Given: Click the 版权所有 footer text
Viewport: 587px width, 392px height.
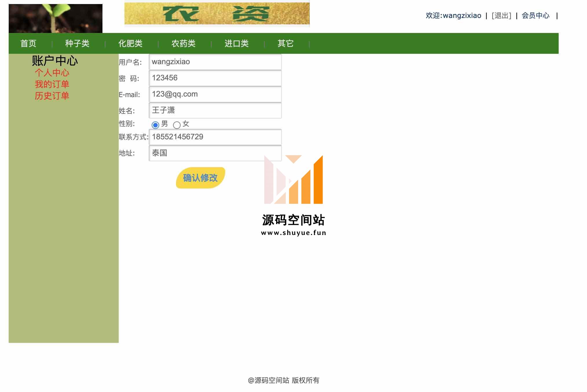Looking at the screenshot, I should 305,380.
